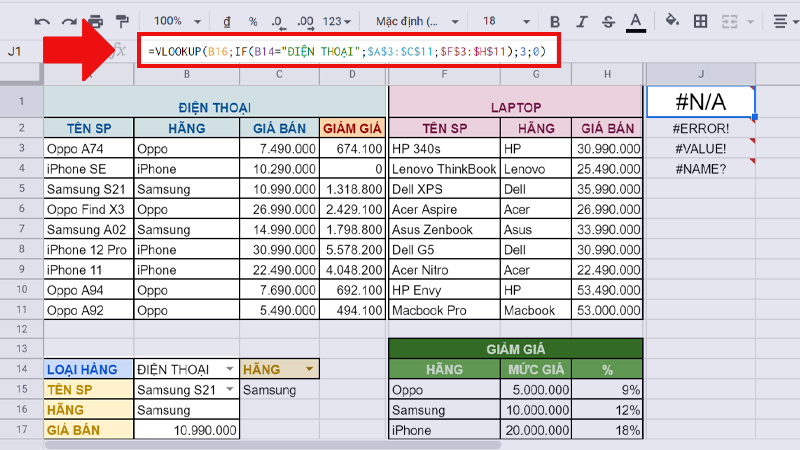This screenshot has width=800, height=450.
Task: Select the #N/A cell in column J
Action: (x=700, y=102)
